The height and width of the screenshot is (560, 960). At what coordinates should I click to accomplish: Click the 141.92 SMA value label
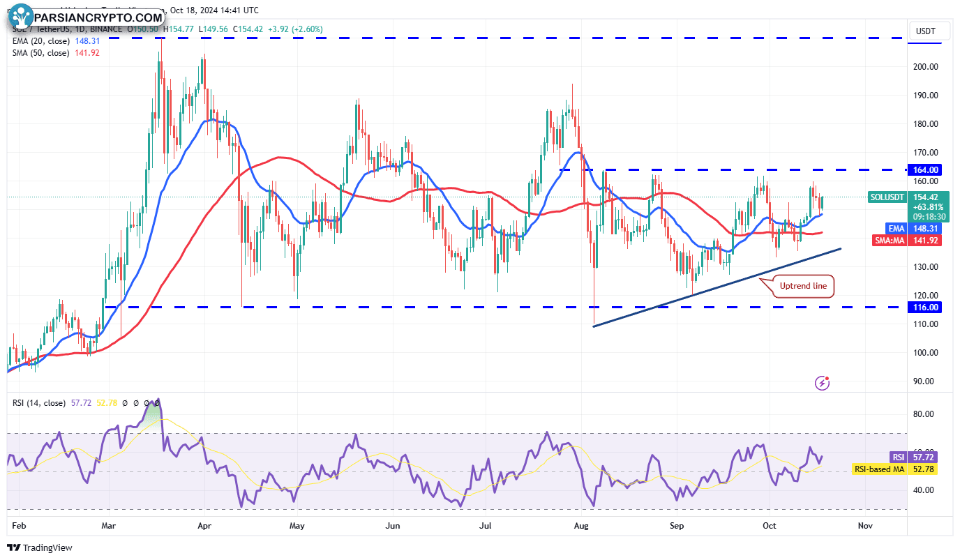pos(925,240)
